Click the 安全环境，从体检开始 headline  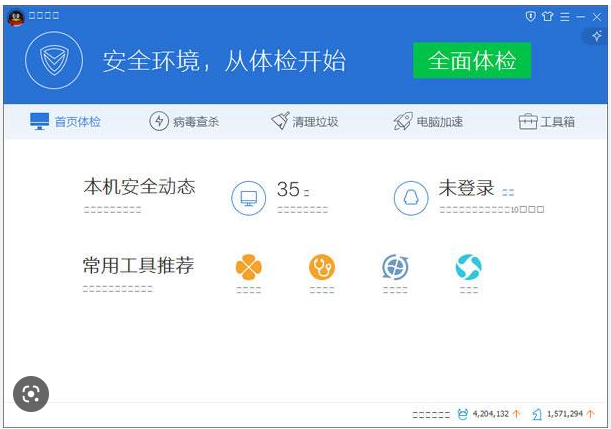click(224, 61)
